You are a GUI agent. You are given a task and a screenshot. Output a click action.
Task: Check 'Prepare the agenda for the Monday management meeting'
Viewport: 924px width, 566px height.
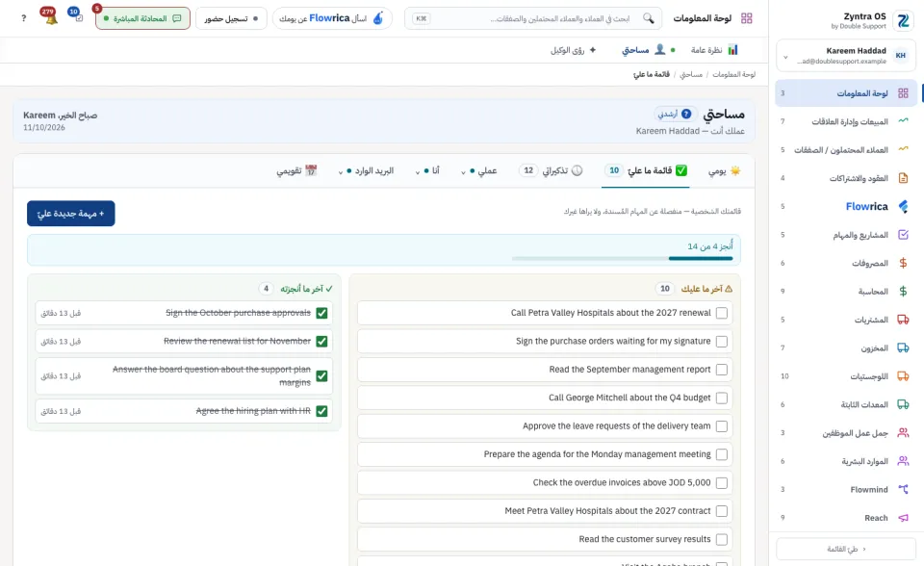point(721,454)
